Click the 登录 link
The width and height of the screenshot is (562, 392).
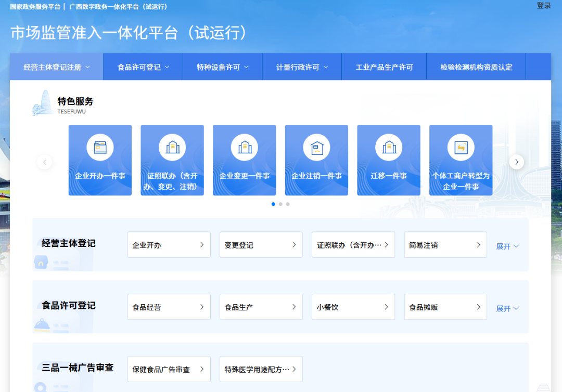[544, 6]
